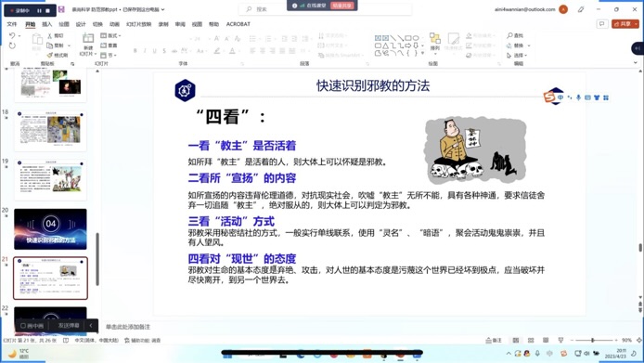Open the comments speech bubble icon
The image size is (644, 363).
point(601,24)
